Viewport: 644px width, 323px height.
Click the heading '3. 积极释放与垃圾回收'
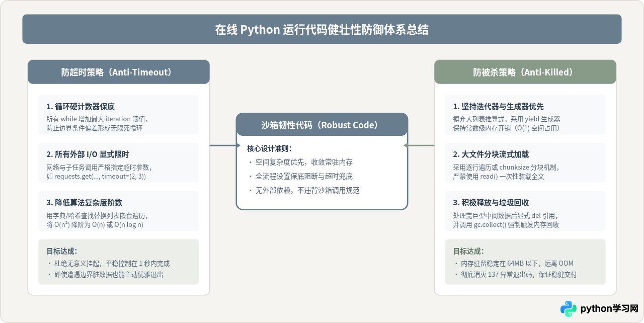point(491,203)
